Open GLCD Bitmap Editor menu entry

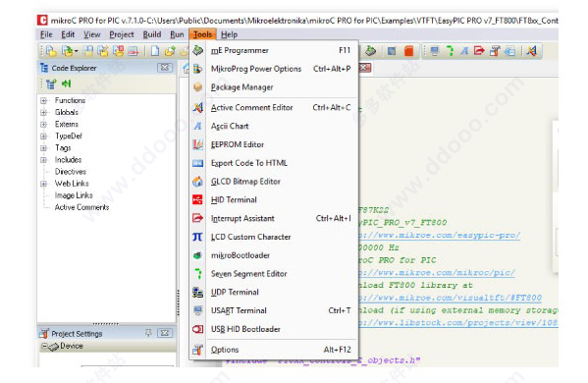pyautogui.click(x=273, y=181)
